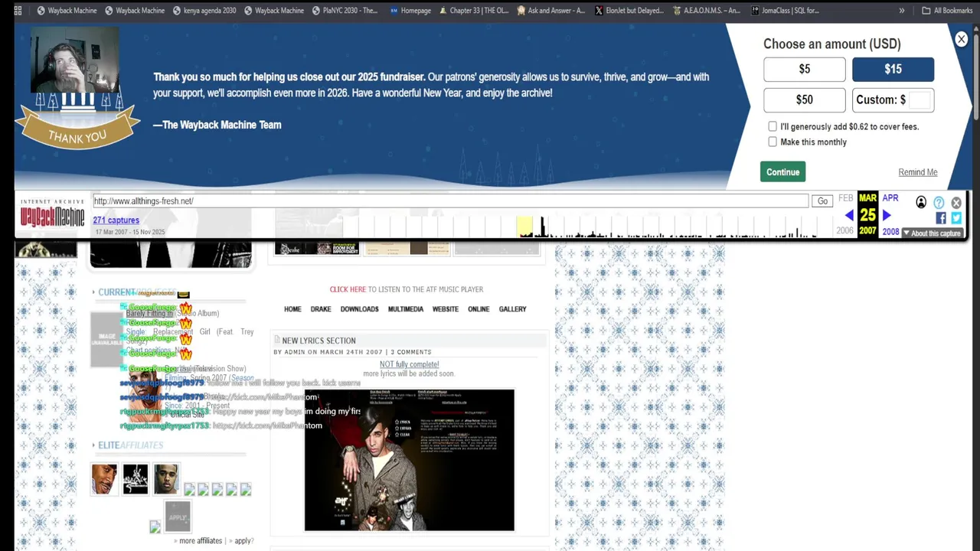Viewport: 980px width, 551px height.
Task: Close the Wayback toolbar
Action: [956, 202]
